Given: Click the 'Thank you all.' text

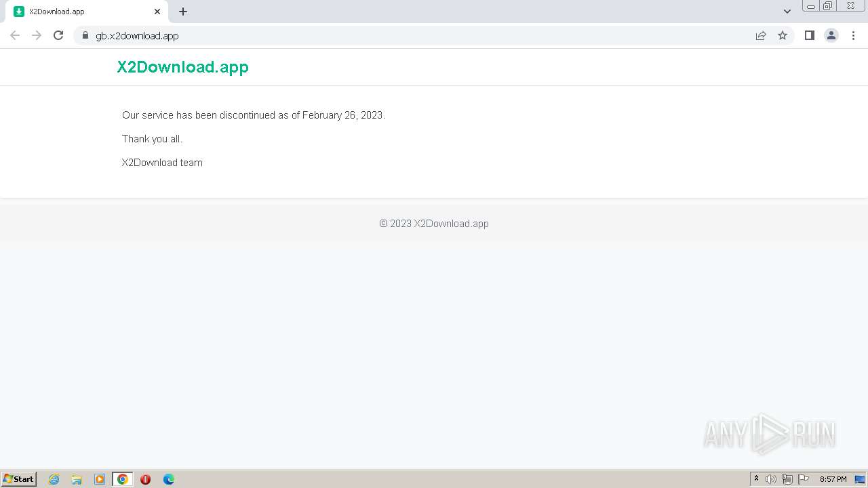Looking at the screenshot, I should click(153, 139).
